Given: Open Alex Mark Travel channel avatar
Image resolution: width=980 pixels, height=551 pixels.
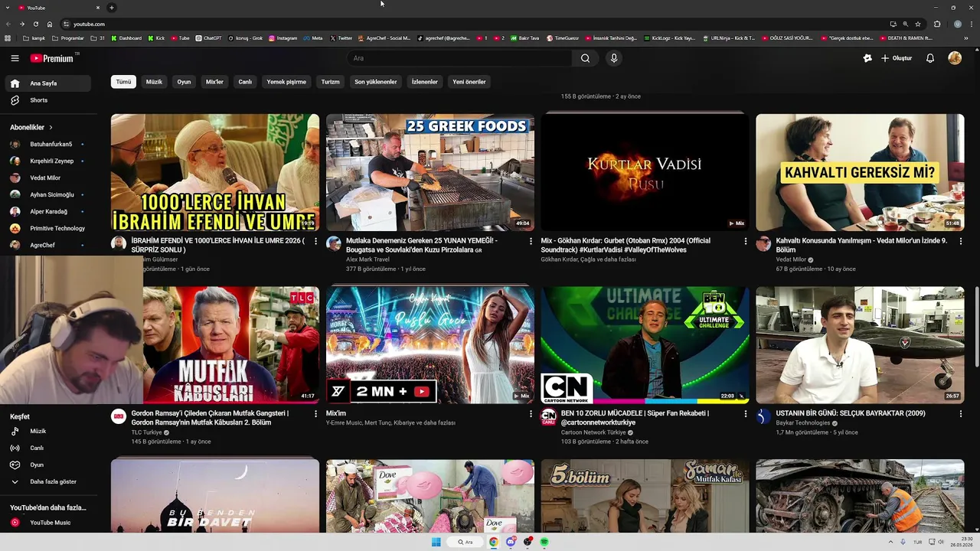Looking at the screenshot, I should pyautogui.click(x=334, y=243).
